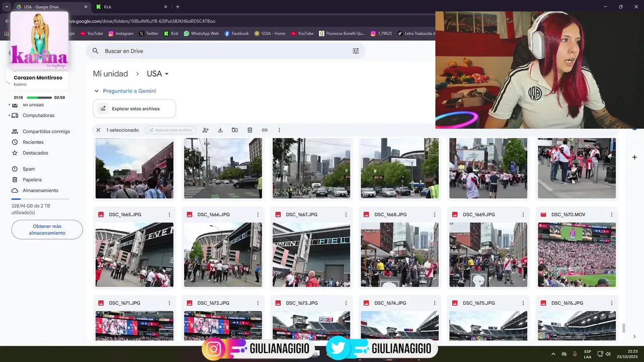Switch to the Kick browser tab

point(132,7)
